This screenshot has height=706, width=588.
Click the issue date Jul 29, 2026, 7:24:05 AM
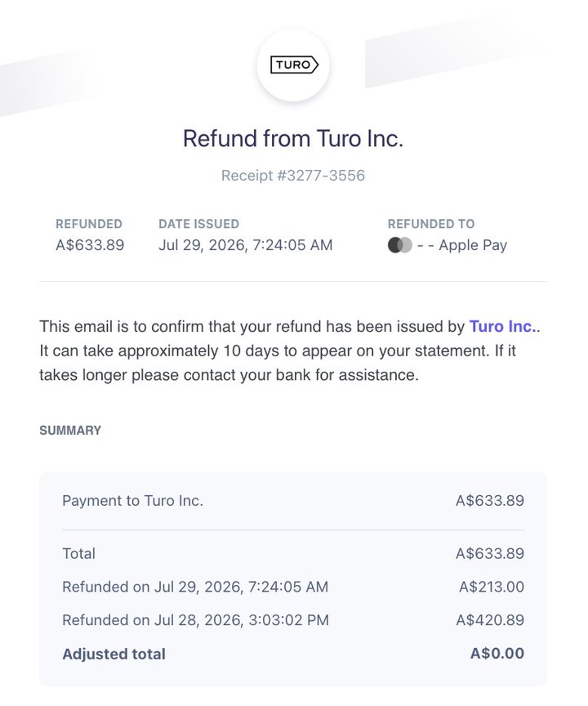tap(246, 245)
